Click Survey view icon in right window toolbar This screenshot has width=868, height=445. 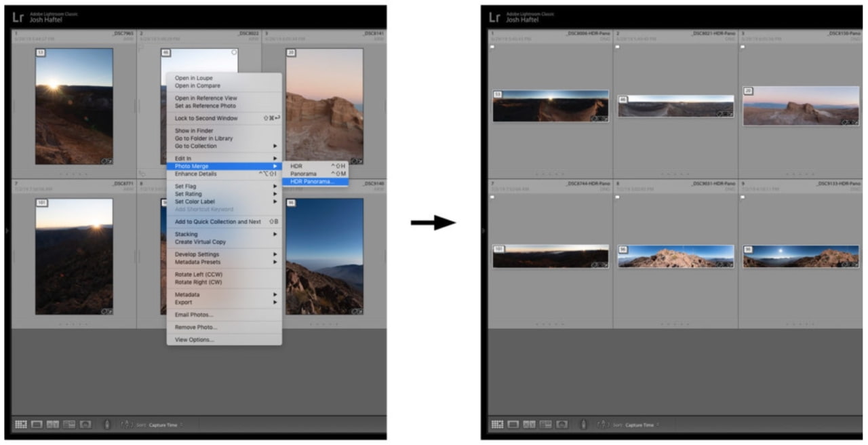click(x=544, y=425)
